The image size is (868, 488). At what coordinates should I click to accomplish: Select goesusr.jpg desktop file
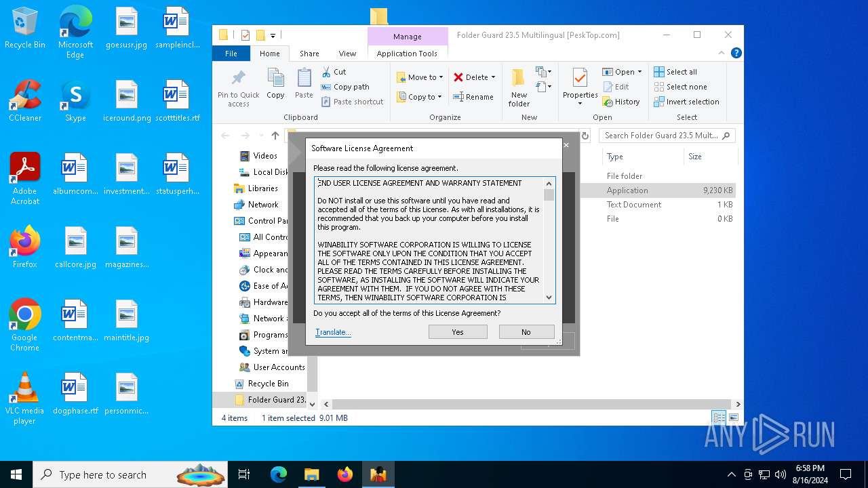pyautogui.click(x=126, y=28)
